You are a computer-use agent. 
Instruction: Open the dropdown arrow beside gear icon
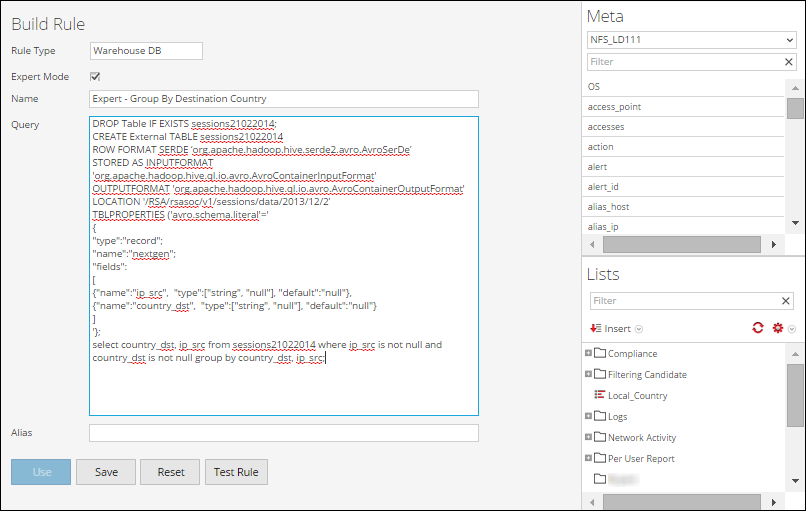792,329
